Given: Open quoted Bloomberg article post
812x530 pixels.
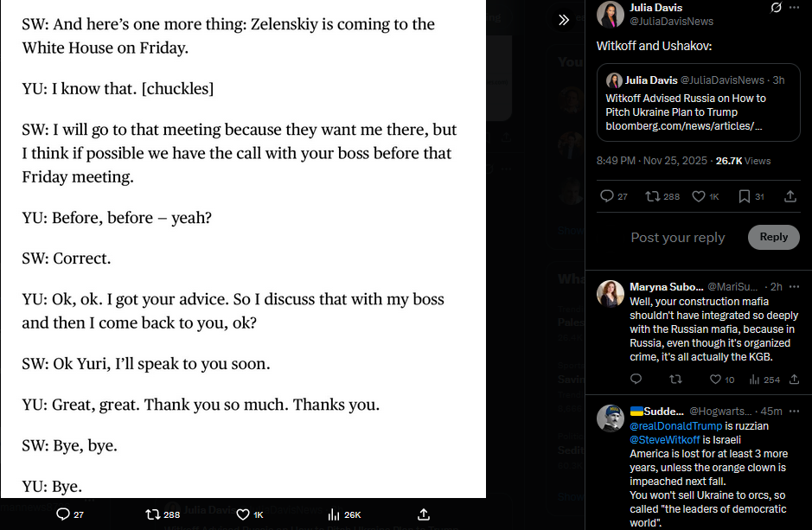Looking at the screenshot, I should pos(698,104).
